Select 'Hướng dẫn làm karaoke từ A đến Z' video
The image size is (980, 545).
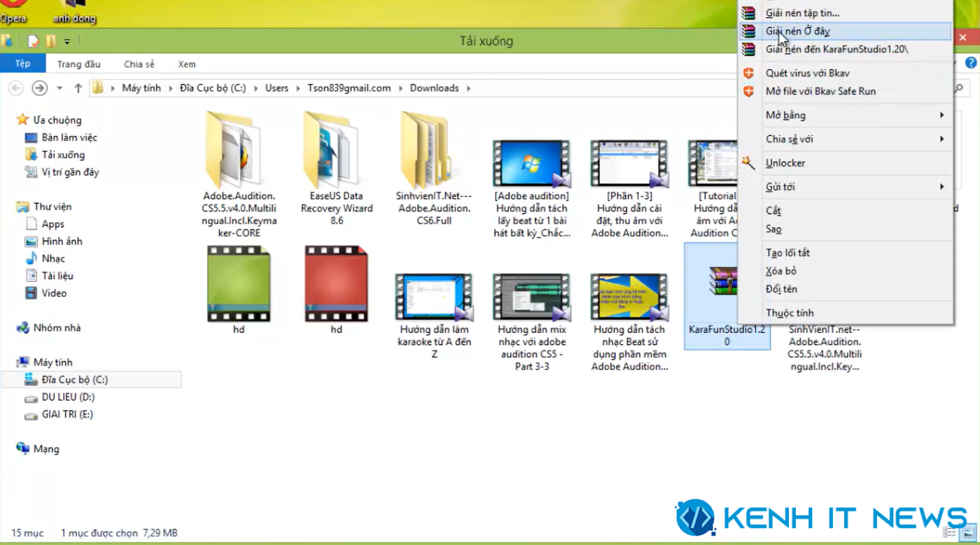coord(434,316)
